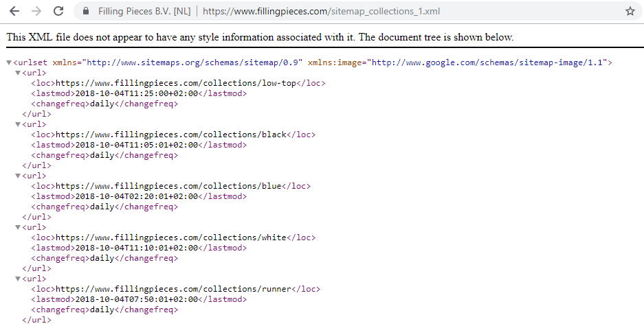Collapse the url node for collections/white
The image size is (644, 326).
click(18, 228)
